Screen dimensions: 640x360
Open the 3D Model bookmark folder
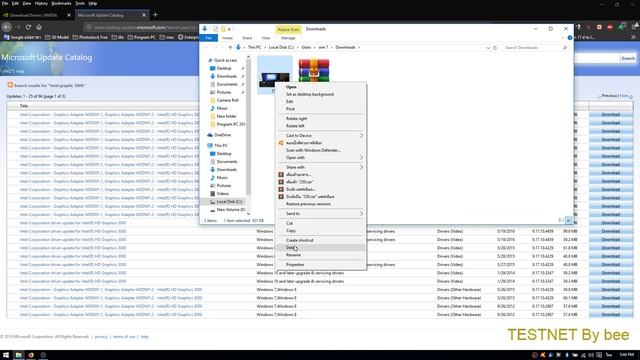click(x=57, y=37)
